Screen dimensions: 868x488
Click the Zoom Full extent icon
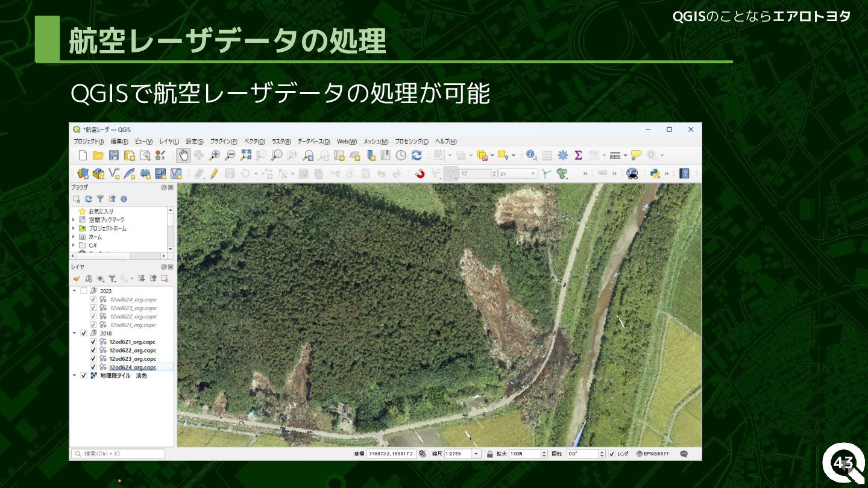(x=245, y=155)
